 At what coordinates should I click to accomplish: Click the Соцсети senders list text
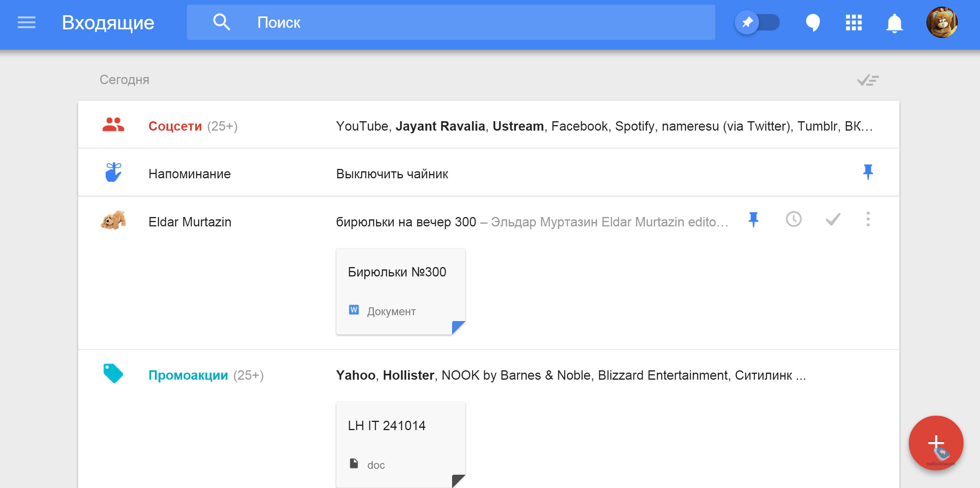604,126
